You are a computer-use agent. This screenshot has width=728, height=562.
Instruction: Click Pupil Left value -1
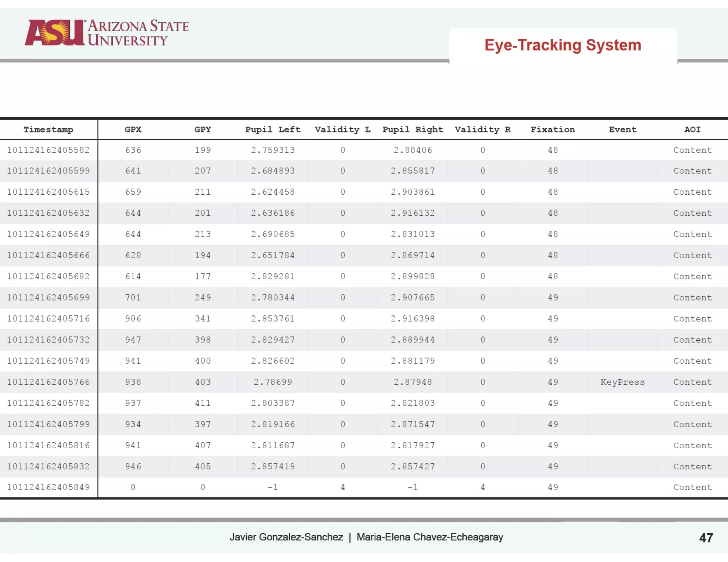click(273, 487)
